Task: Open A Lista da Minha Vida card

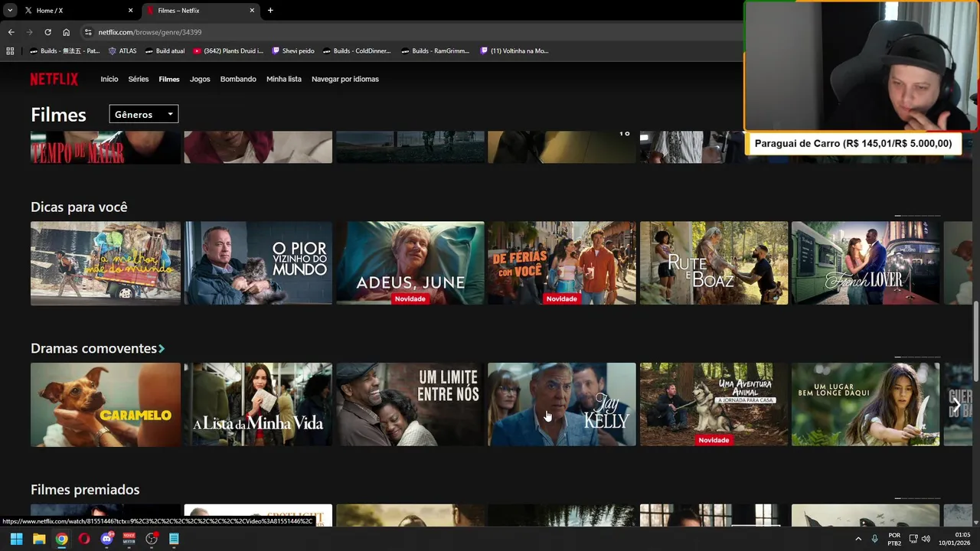Action: click(258, 404)
